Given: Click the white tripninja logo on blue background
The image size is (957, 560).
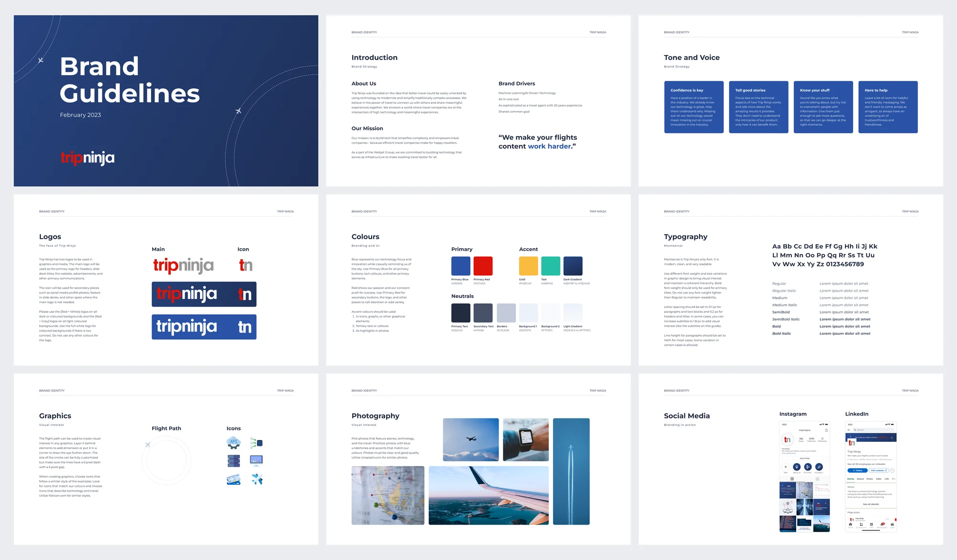Looking at the screenshot, I should click(x=187, y=327).
